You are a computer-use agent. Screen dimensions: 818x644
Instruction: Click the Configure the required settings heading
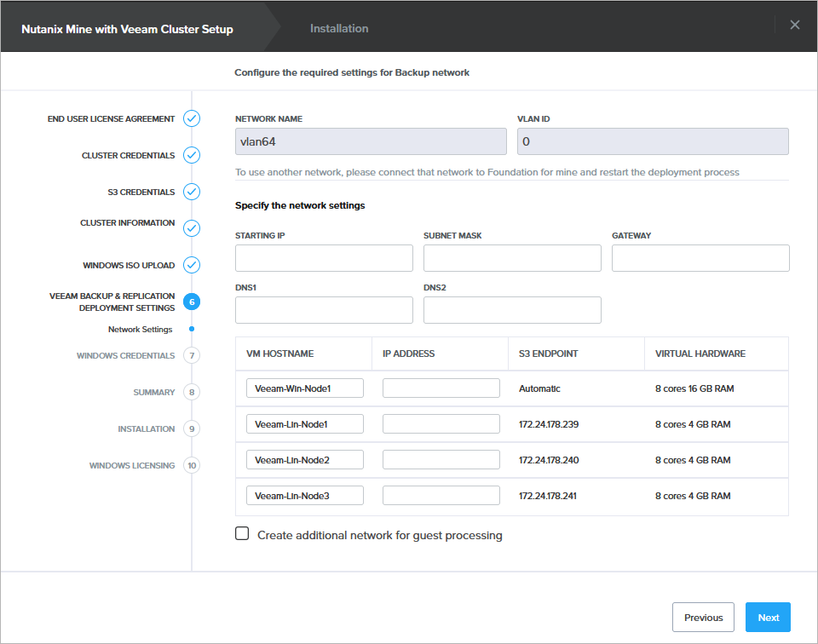[352, 72]
